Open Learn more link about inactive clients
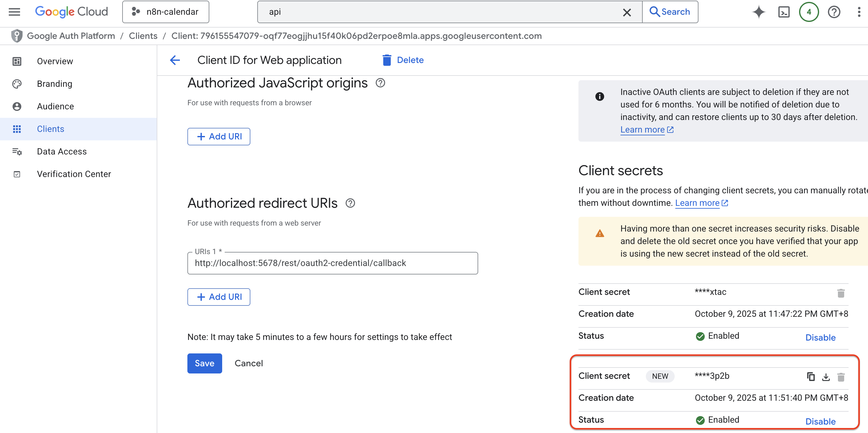 point(642,129)
